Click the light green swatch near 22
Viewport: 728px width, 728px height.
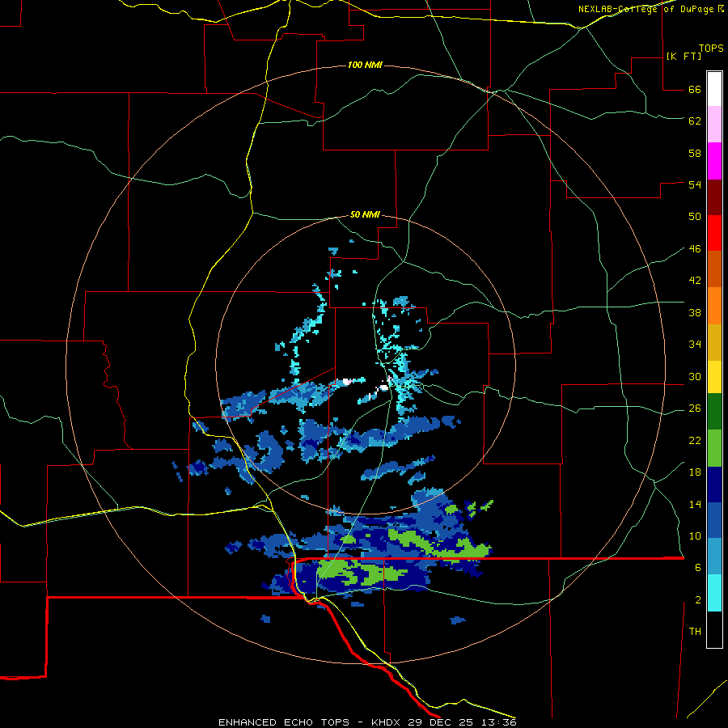(714, 448)
